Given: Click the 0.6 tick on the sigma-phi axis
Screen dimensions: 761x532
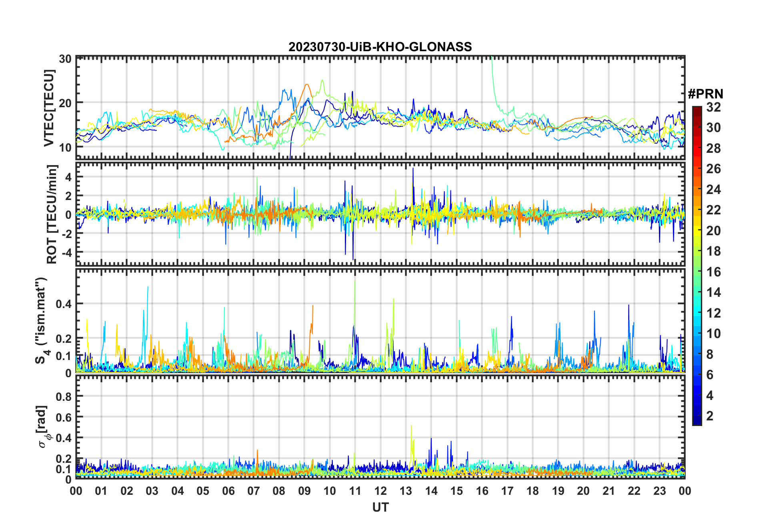Looking at the screenshot, I should click(x=64, y=417).
